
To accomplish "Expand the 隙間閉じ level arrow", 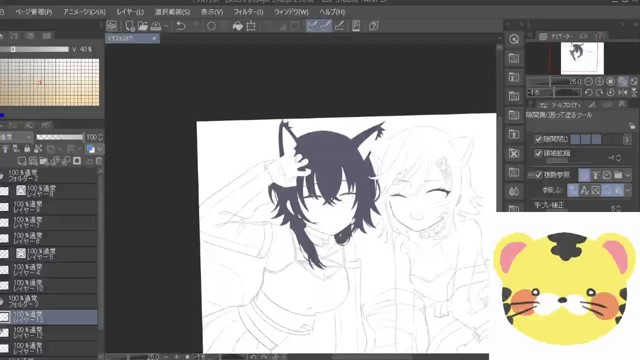I will pyautogui.click(x=627, y=140).
